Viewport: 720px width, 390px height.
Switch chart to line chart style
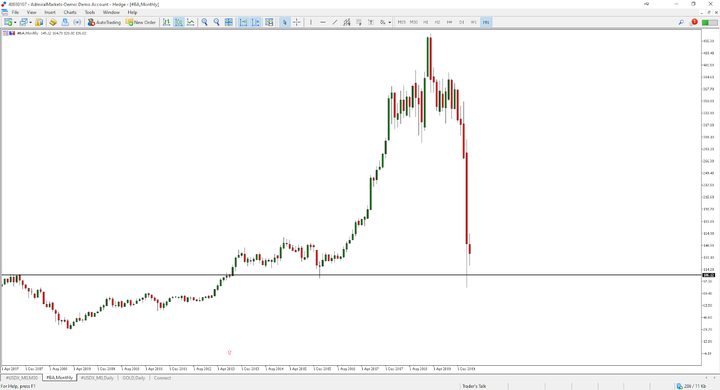pyautogui.click(x=191, y=22)
